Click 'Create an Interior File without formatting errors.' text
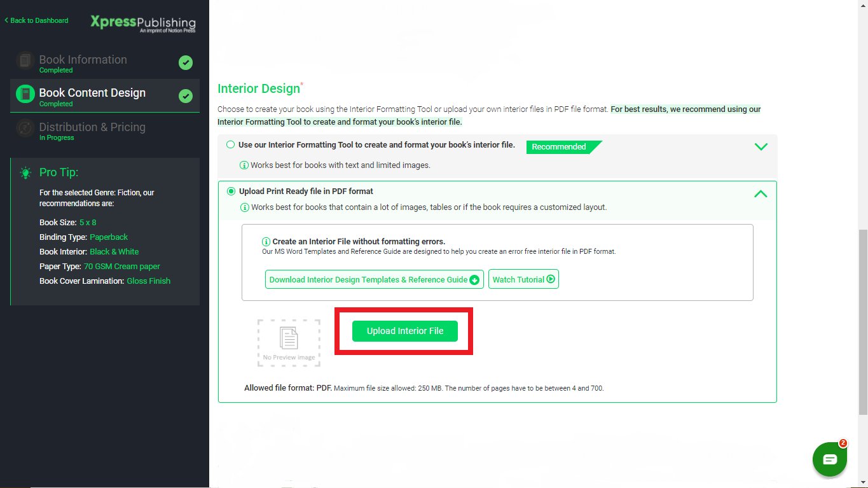The image size is (868, 488). [x=359, y=242]
